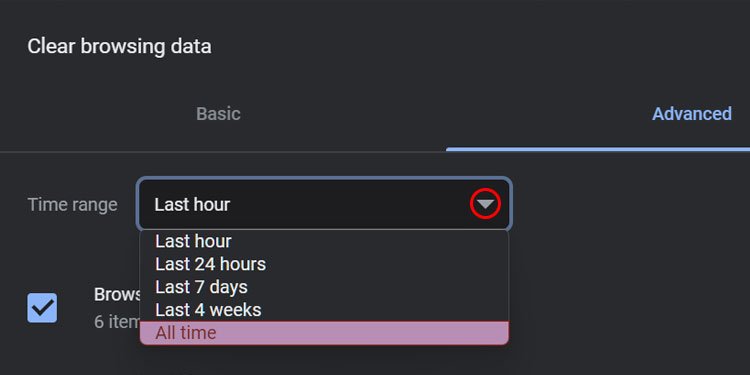Click the 'Time range' label text
The image size is (750, 375).
72,205
